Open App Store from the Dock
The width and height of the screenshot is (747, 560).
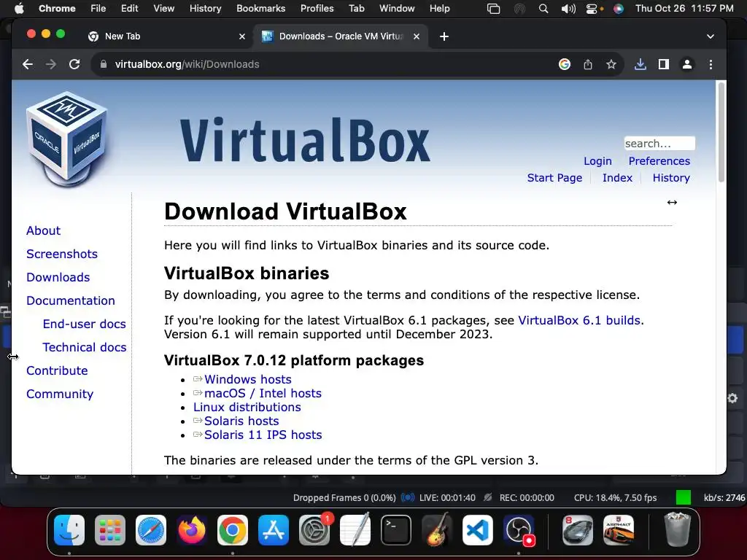click(x=274, y=530)
